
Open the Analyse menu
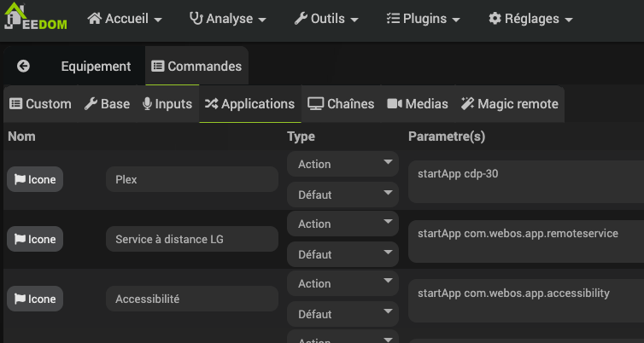pyautogui.click(x=227, y=19)
